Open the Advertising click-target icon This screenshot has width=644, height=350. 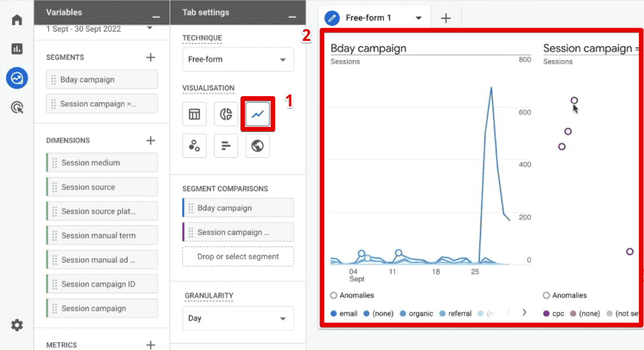click(17, 107)
